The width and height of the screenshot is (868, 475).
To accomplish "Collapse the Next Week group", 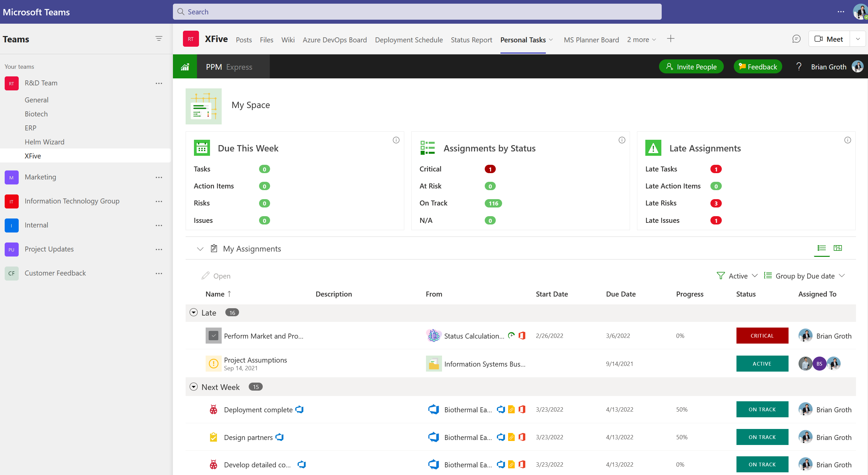I will pos(193,387).
